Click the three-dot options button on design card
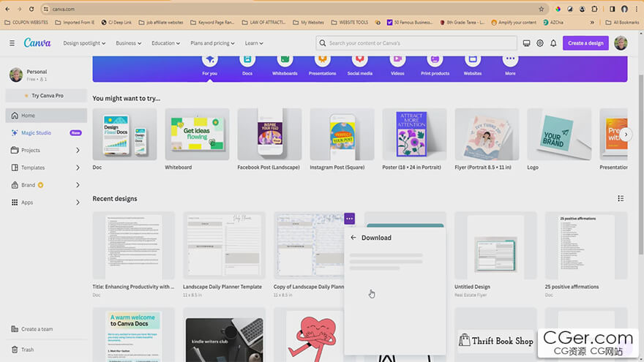Screen dimensions: 644x362 tap(350, 219)
